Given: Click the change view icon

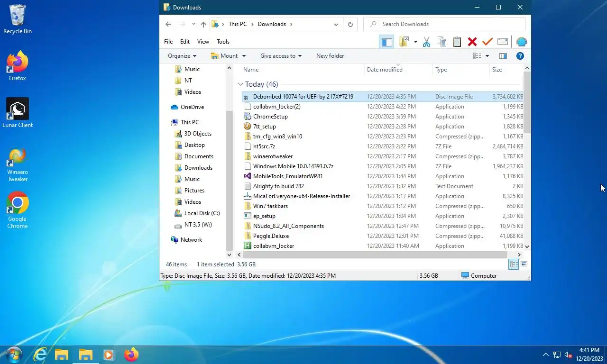Looking at the screenshot, I should 477,56.
